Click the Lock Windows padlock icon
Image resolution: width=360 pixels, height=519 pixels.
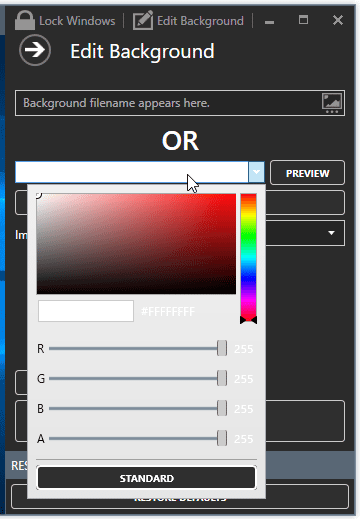(25, 20)
